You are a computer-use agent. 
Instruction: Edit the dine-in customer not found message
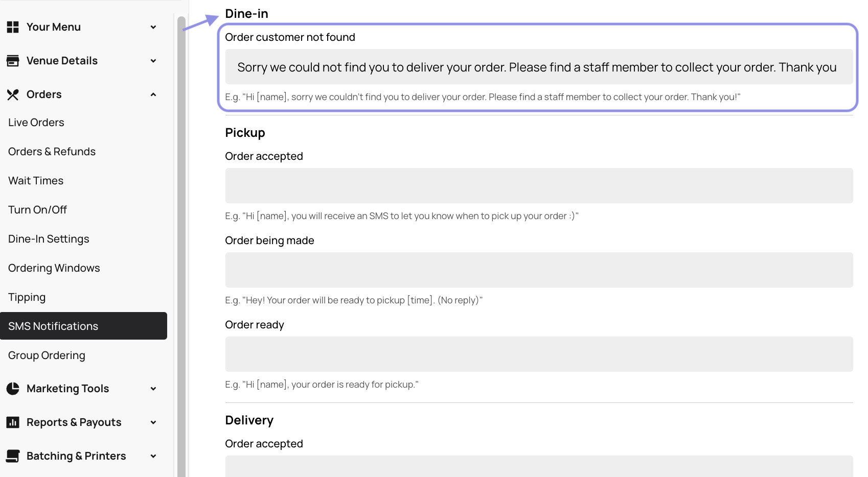[537, 67]
